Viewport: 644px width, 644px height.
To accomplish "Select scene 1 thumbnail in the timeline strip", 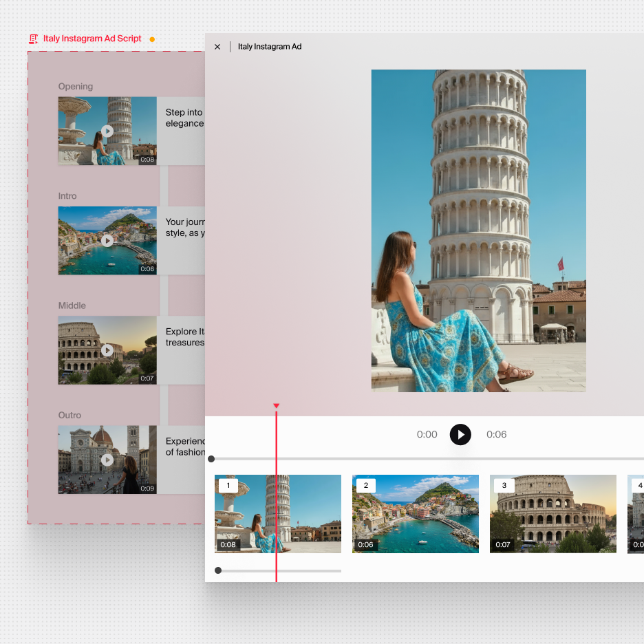I will tap(277, 513).
